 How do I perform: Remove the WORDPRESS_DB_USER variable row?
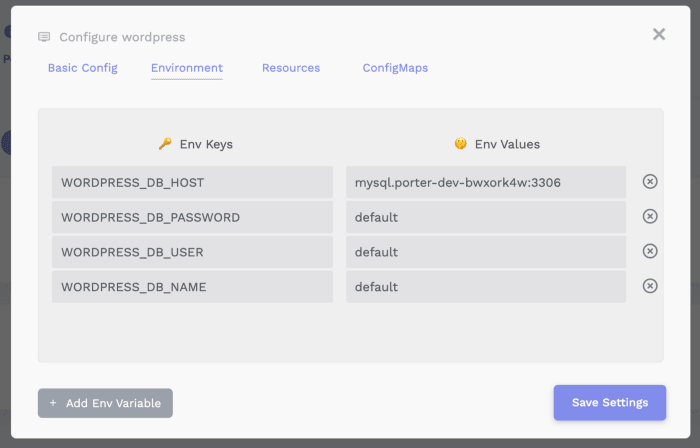tap(650, 251)
